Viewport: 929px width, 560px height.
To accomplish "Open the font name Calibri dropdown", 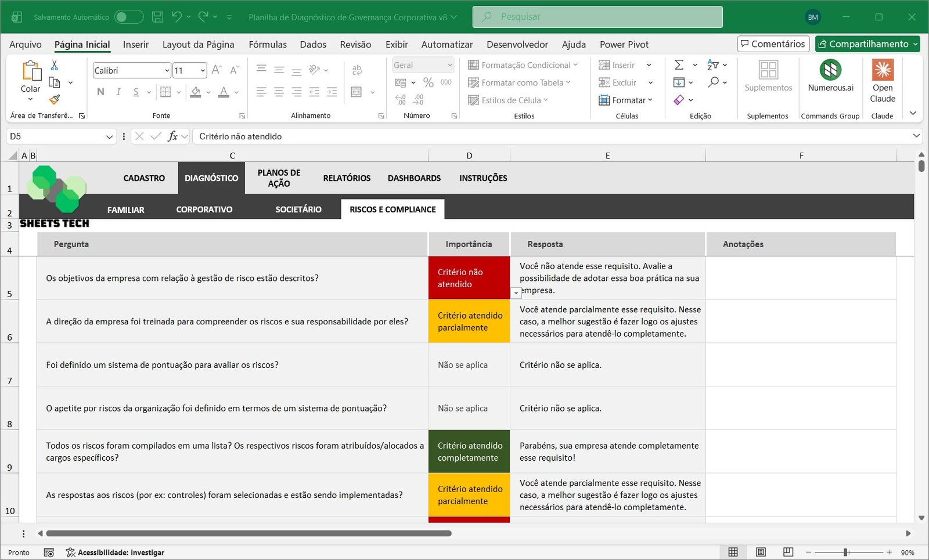I will [167, 70].
